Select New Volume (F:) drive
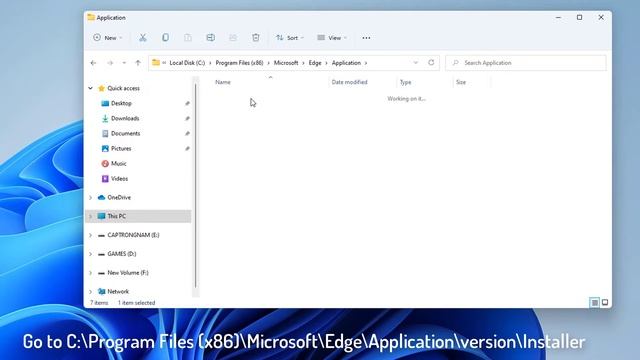The image size is (640, 360). point(128,273)
